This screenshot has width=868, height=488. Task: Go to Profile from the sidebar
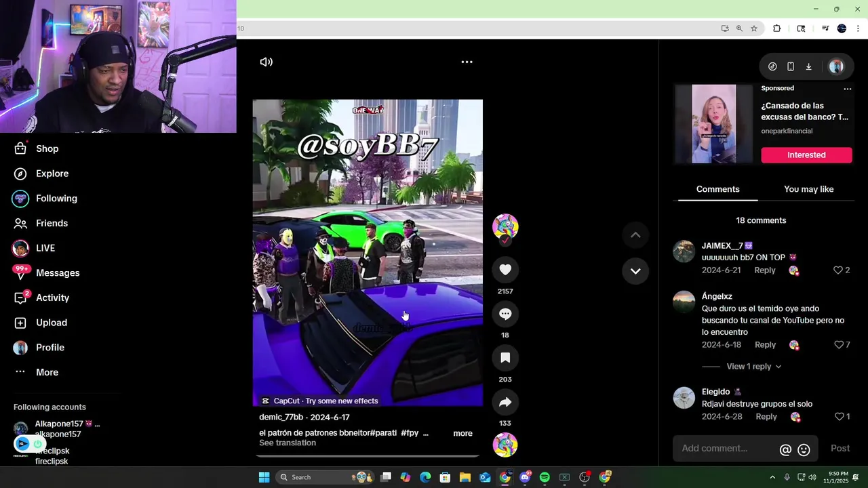point(39,347)
